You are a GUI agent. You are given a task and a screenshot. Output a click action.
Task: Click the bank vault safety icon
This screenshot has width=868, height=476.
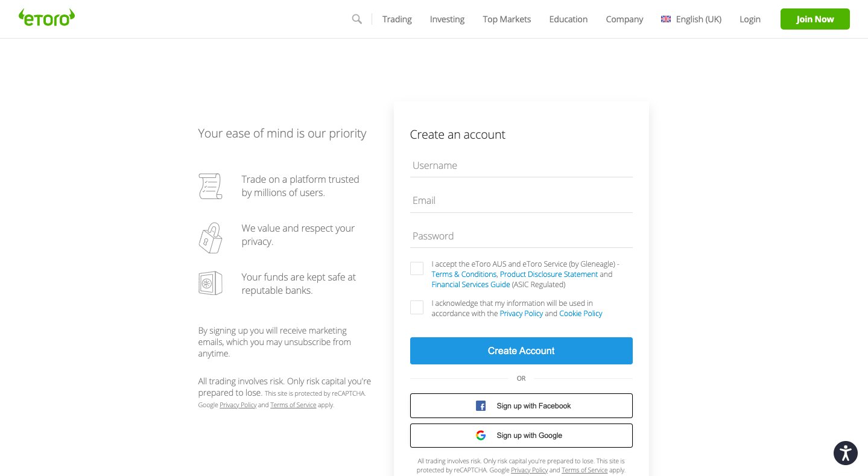pos(210,282)
